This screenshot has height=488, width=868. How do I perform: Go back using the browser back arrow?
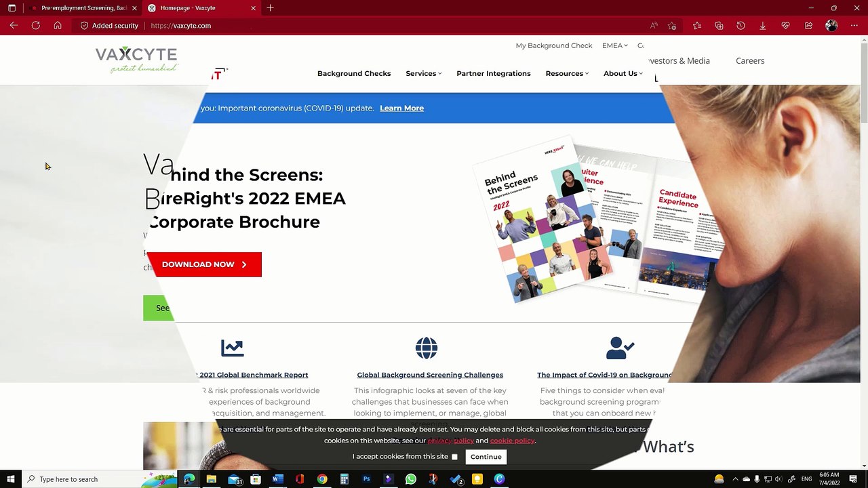(x=14, y=26)
